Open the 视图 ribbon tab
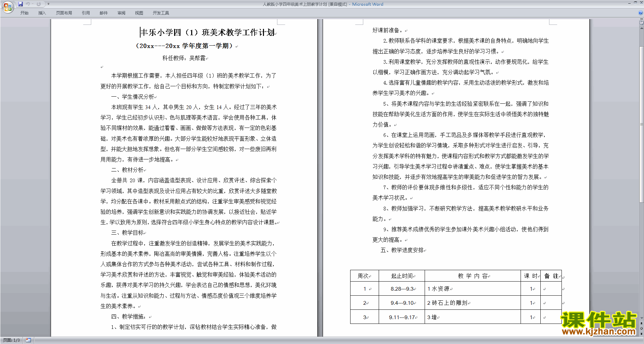This screenshot has width=644, height=344. click(139, 13)
